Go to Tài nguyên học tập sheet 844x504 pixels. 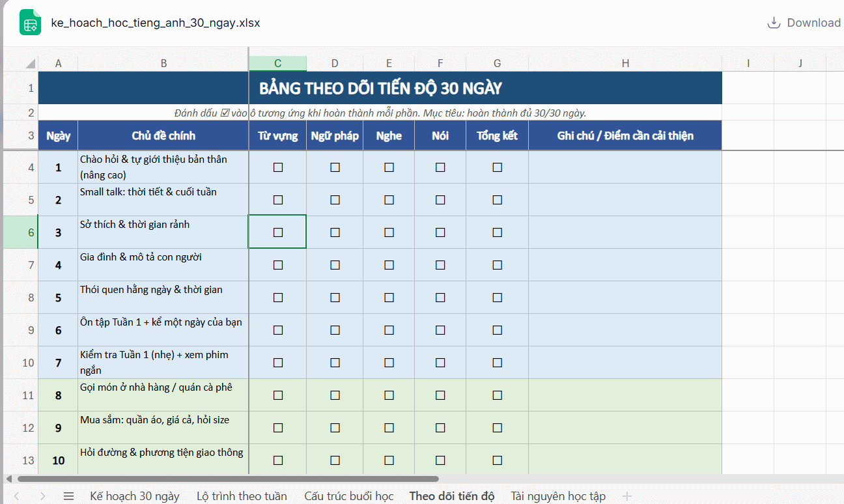pyautogui.click(x=558, y=496)
